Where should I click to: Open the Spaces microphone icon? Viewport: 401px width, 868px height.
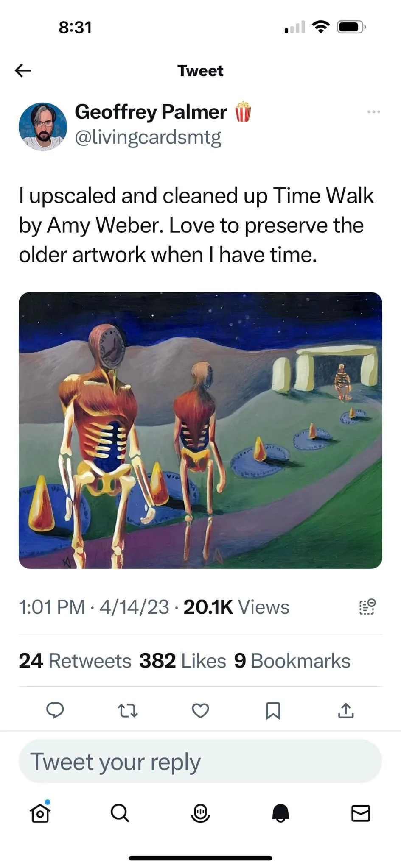click(x=201, y=813)
